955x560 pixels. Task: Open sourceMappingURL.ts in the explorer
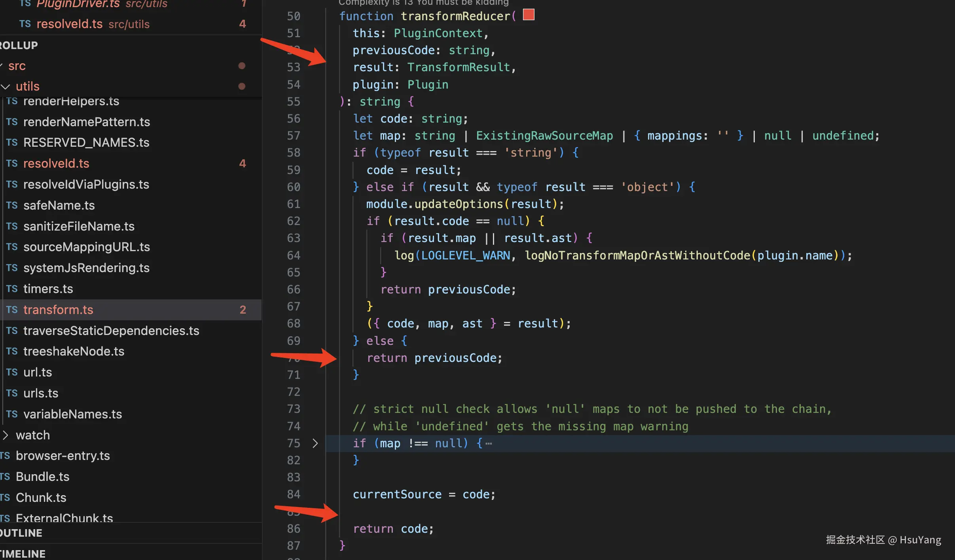(86, 247)
